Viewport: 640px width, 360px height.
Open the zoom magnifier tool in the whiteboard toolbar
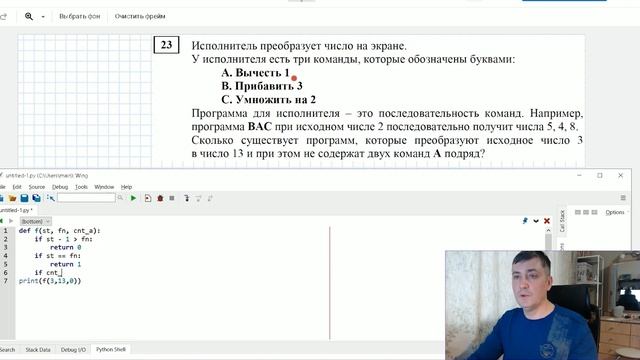(29, 16)
